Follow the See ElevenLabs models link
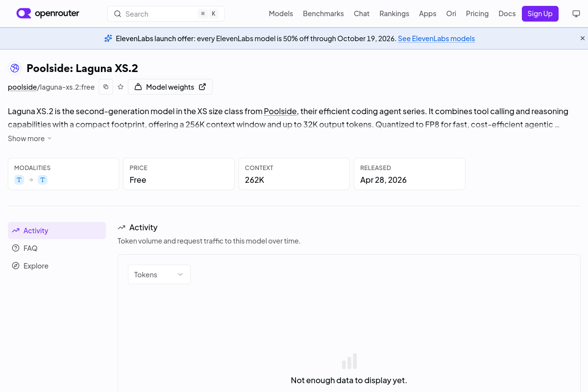588x392 pixels. click(436, 39)
